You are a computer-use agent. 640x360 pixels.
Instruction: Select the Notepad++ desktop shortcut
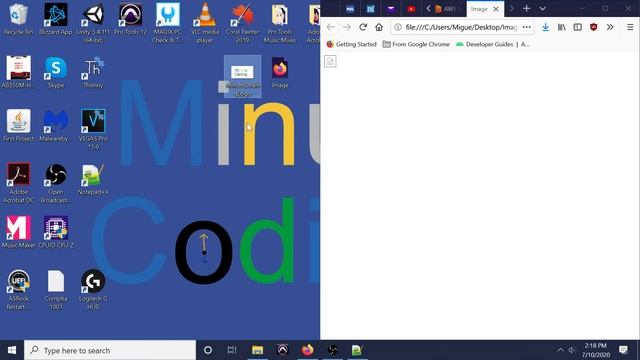tap(93, 180)
